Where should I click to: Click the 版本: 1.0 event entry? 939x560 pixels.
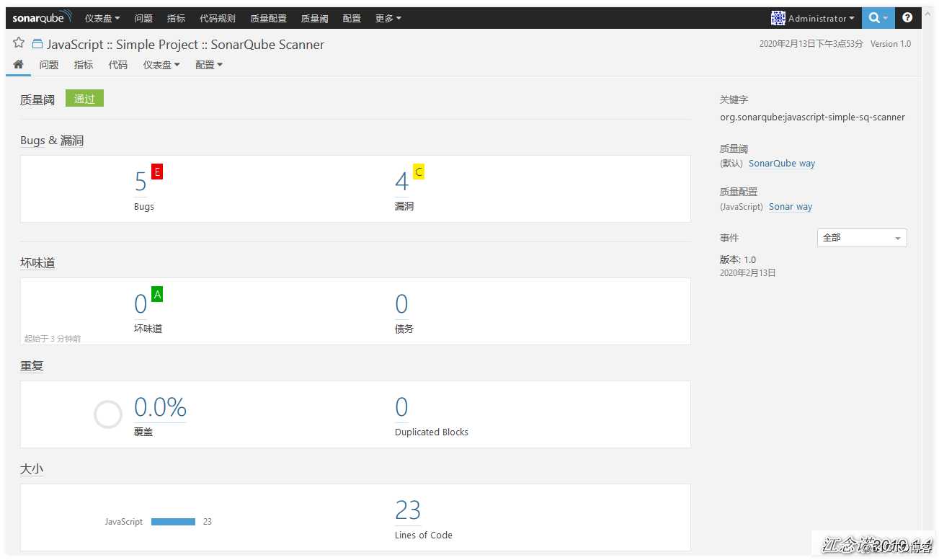pyautogui.click(x=738, y=259)
